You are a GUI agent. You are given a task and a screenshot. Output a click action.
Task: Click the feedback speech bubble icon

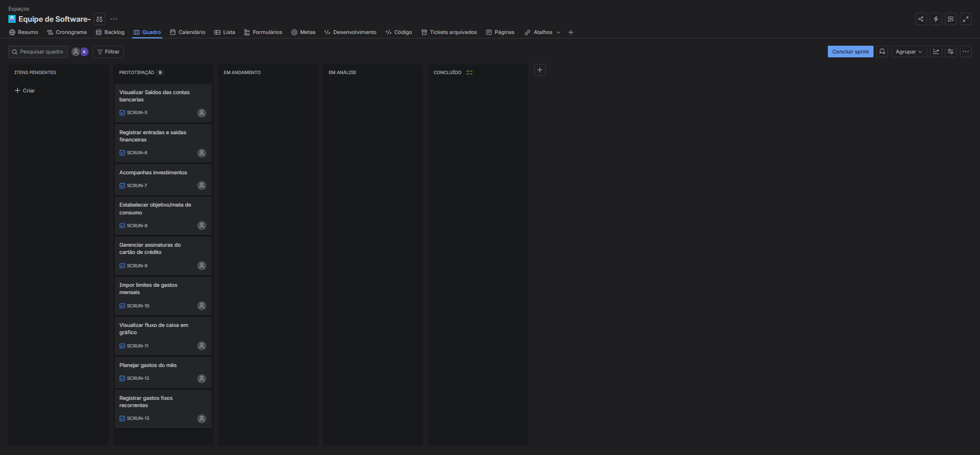point(951,19)
